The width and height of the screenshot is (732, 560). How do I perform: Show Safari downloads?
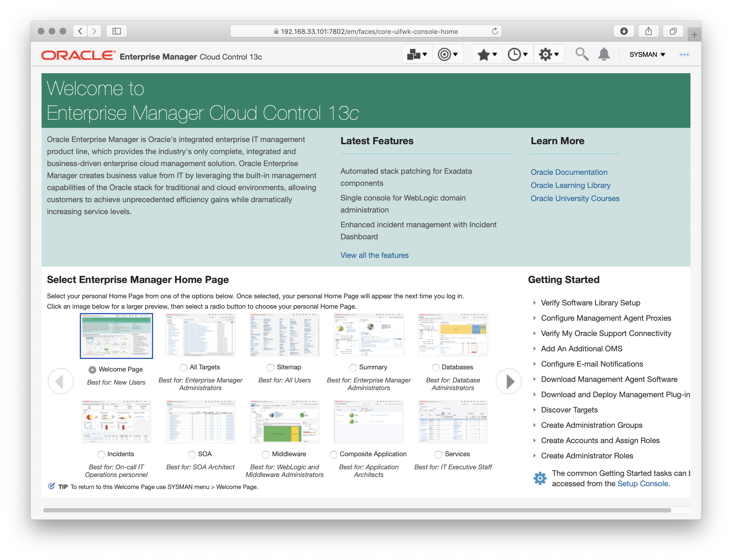[x=623, y=31]
